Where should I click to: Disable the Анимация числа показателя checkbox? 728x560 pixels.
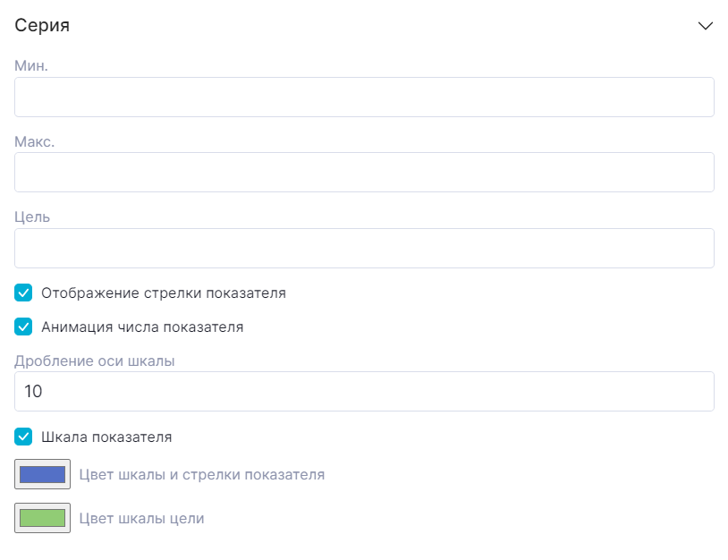23,327
